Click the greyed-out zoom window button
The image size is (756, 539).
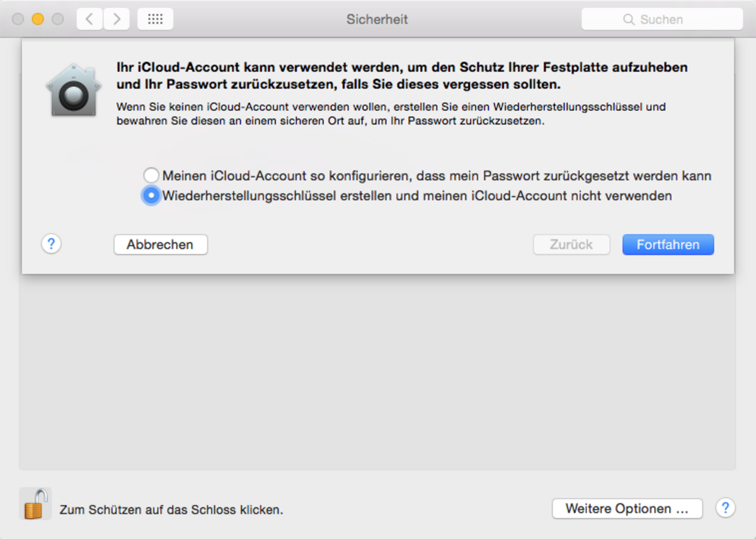click(58, 20)
